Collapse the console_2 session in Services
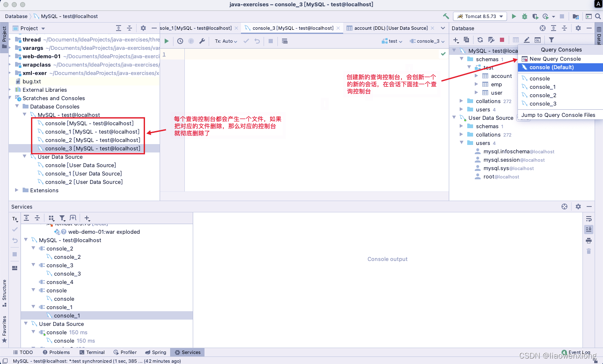603x364 pixels. [x=34, y=248]
